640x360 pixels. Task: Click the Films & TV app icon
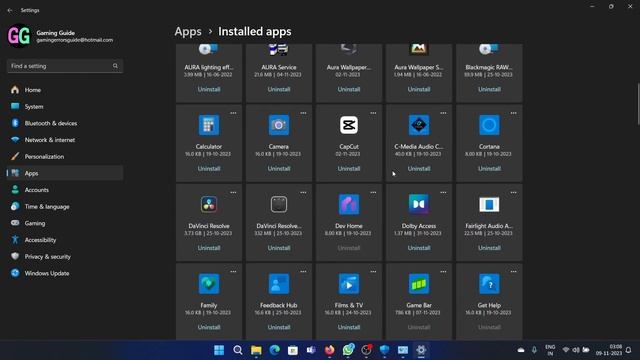coord(349,284)
